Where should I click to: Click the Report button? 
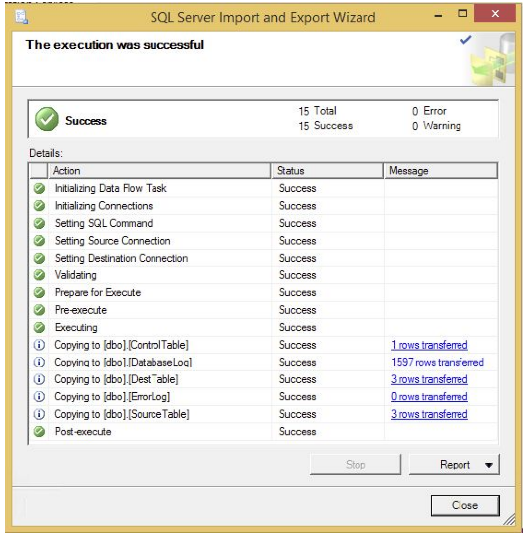(x=454, y=465)
